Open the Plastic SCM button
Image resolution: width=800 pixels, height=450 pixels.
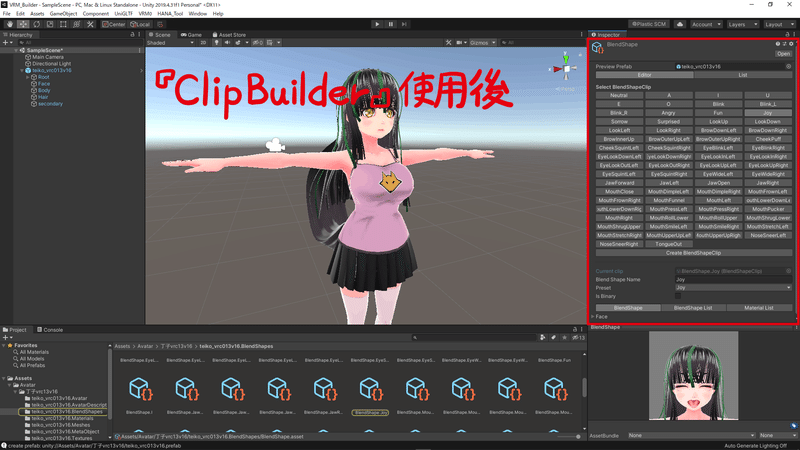pyautogui.click(x=649, y=24)
